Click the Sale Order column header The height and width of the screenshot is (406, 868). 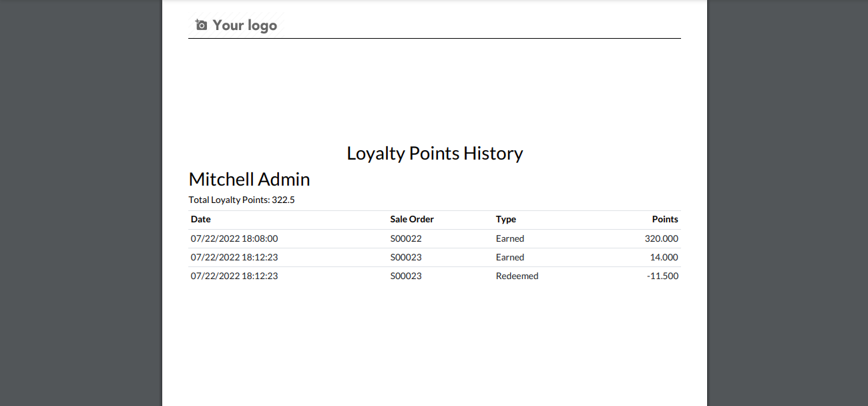click(x=412, y=219)
